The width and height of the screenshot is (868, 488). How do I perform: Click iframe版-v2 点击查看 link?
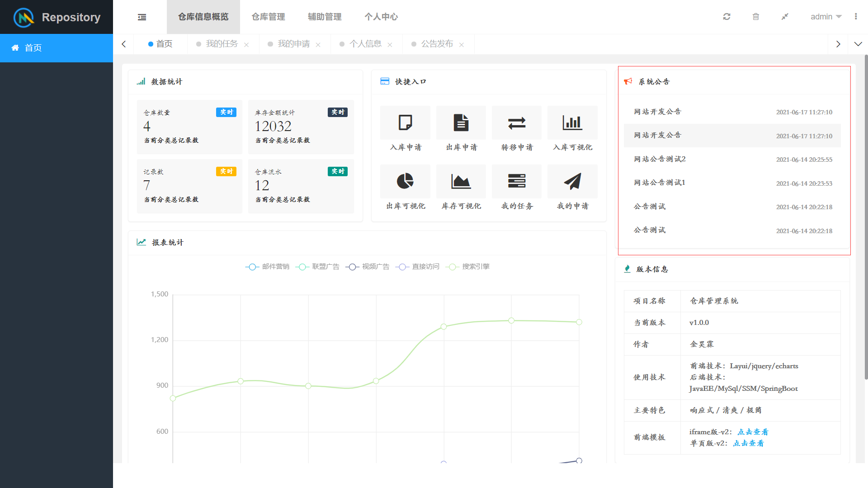pyautogui.click(x=753, y=432)
